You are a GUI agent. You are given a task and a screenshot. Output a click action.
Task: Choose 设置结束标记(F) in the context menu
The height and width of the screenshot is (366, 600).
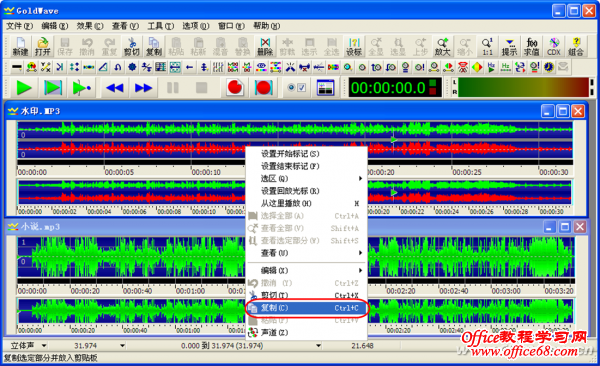306,166
